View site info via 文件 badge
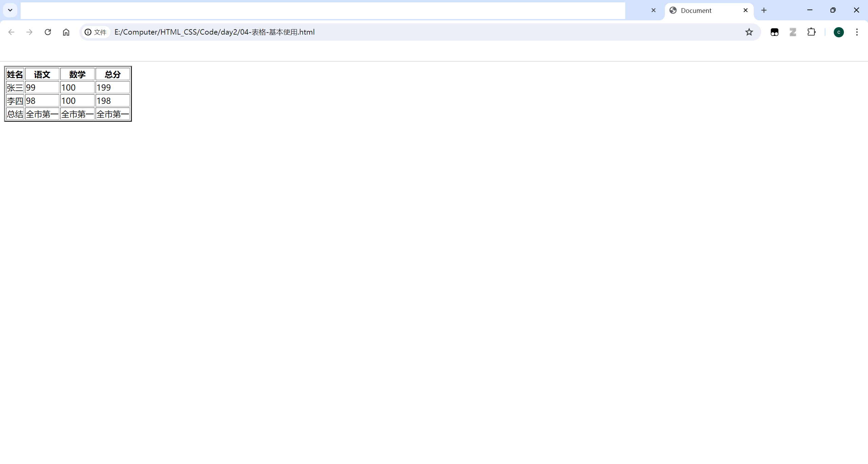This screenshot has height=464, width=868. [96, 32]
